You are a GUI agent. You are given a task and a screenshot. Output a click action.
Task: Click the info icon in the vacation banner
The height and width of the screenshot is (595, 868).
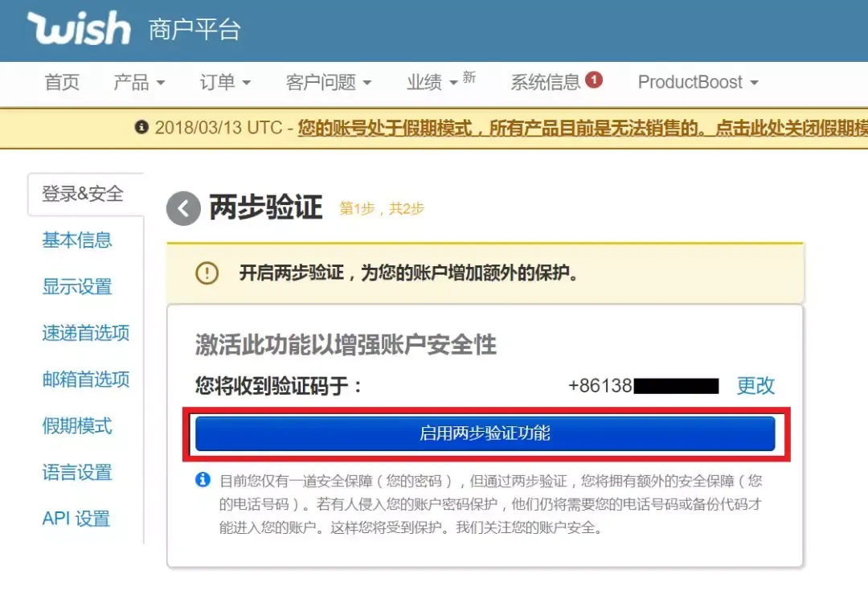[141, 127]
